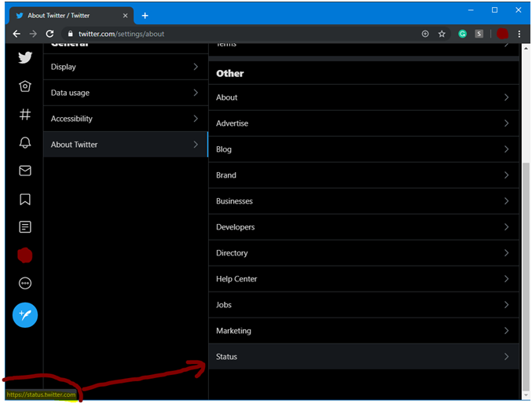Click the blue compose Tweet button
This screenshot has width=532, height=404.
pos(25,315)
